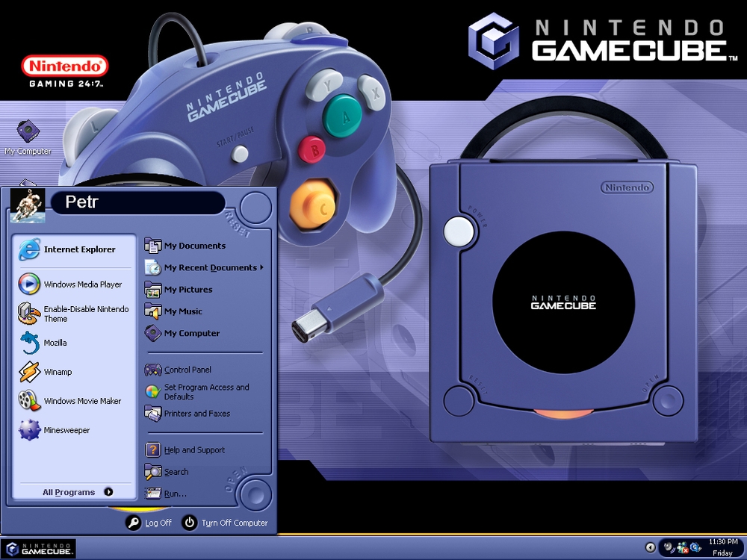This screenshot has height=560, width=747.
Task: Select My Computer desktop icon
Action: 28,137
